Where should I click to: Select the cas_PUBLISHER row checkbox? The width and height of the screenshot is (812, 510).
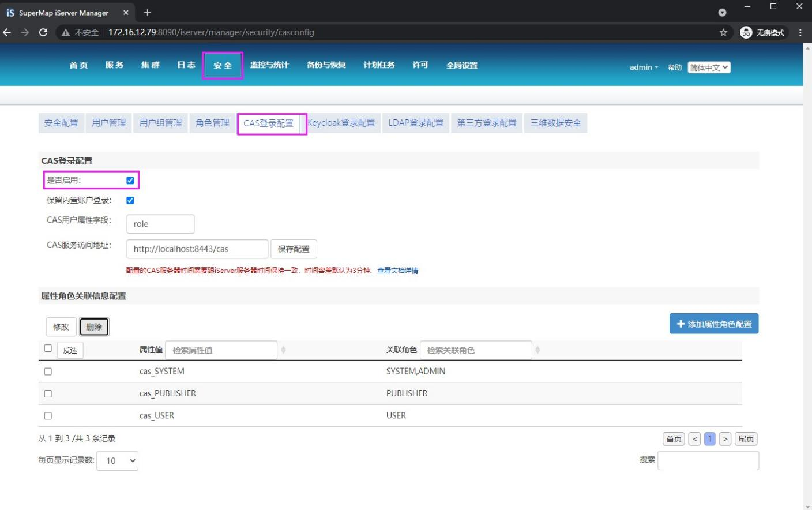[x=48, y=393]
